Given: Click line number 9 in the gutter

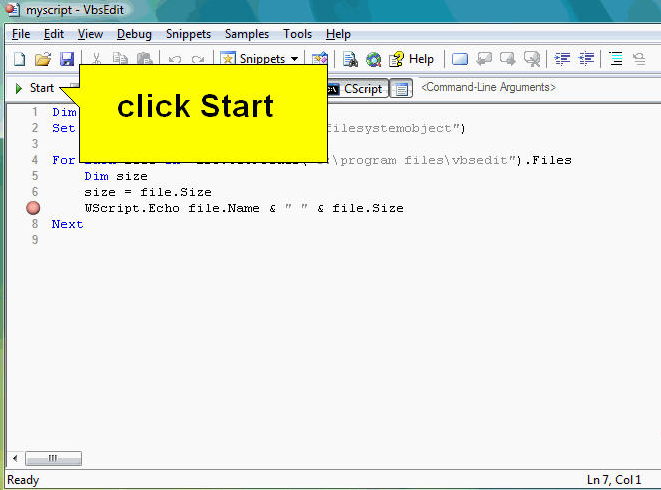Looking at the screenshot, I should tap(35, 240).
